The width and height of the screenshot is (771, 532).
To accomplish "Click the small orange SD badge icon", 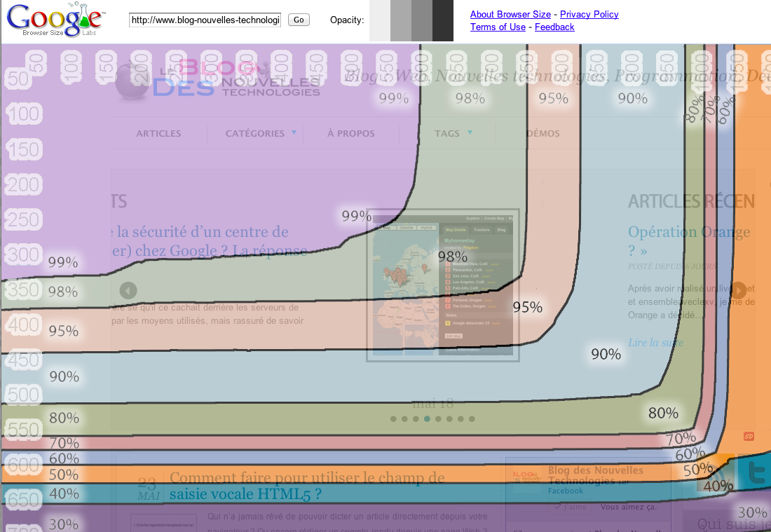I will pos(749,436).
